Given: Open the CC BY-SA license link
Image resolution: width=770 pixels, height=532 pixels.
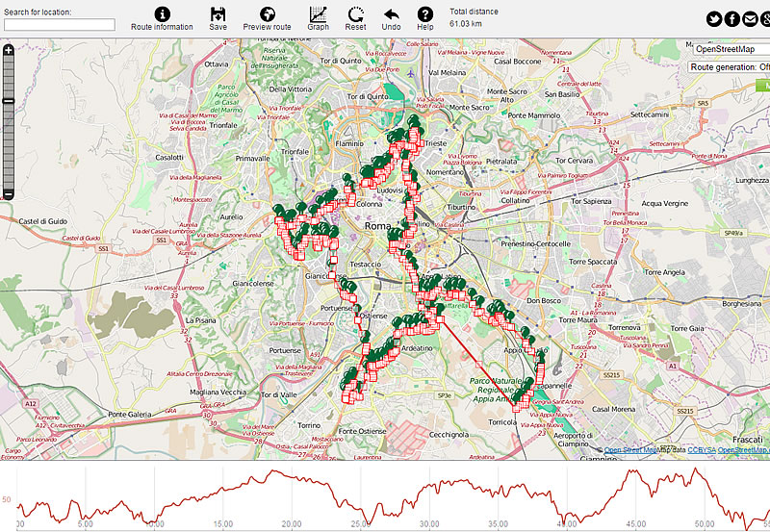Looking at the screenshot, I should coord(703,449).
